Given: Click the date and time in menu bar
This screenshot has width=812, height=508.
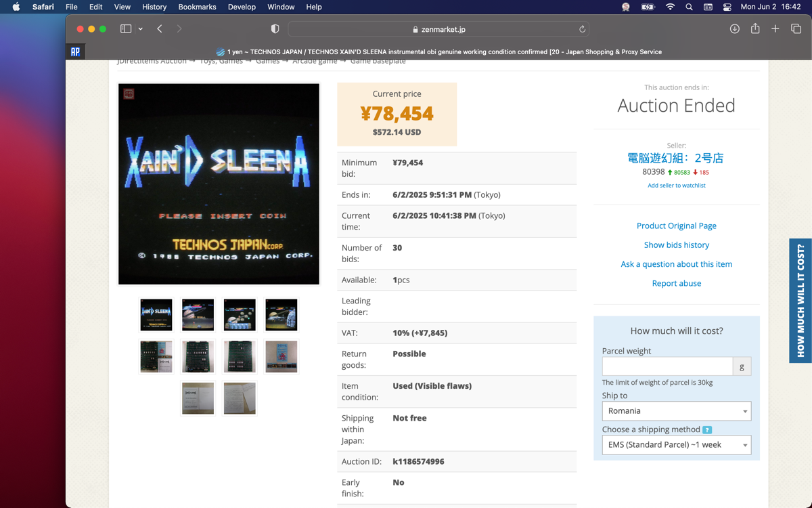Looking at the screenshot, I should [771, 7].
